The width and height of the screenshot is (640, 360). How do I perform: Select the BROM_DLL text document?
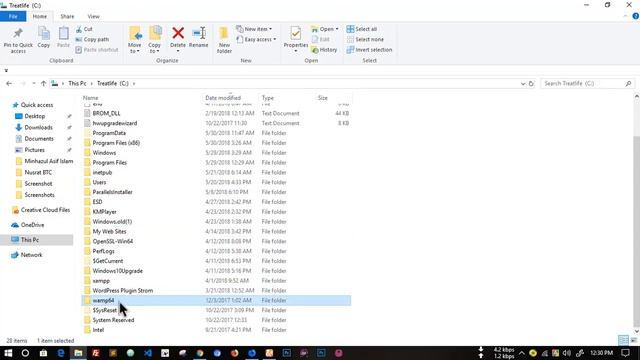[106, 113]
